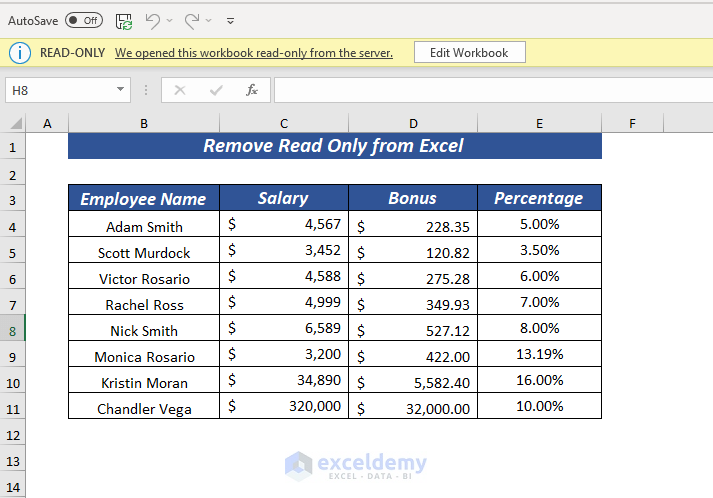Open Customize Quick Access Toolbar menu

point(231,20)
